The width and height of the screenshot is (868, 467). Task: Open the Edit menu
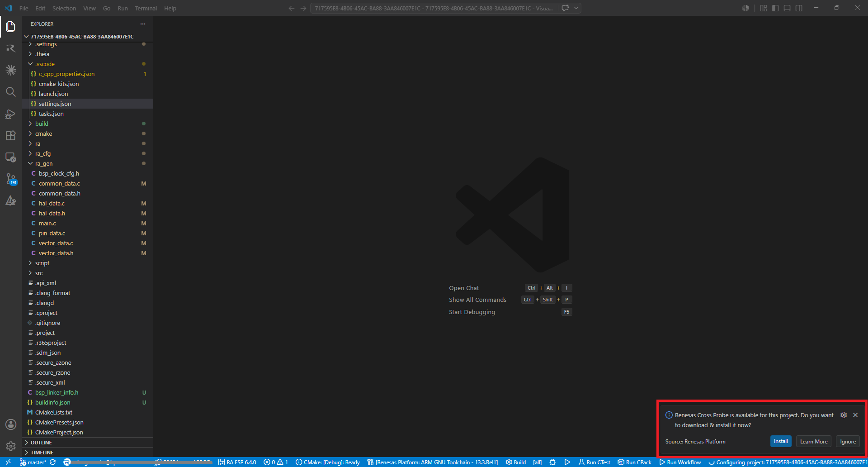point(40,8)
